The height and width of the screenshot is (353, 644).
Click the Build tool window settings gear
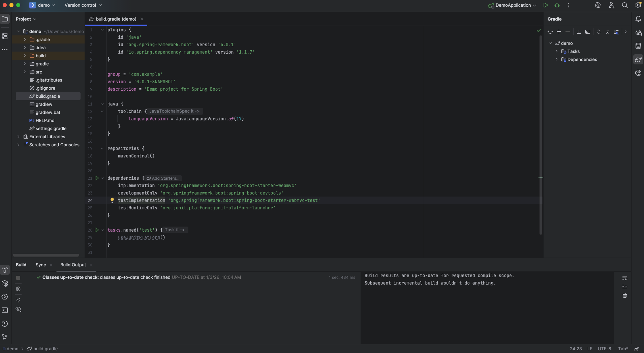tap(18, 289)
